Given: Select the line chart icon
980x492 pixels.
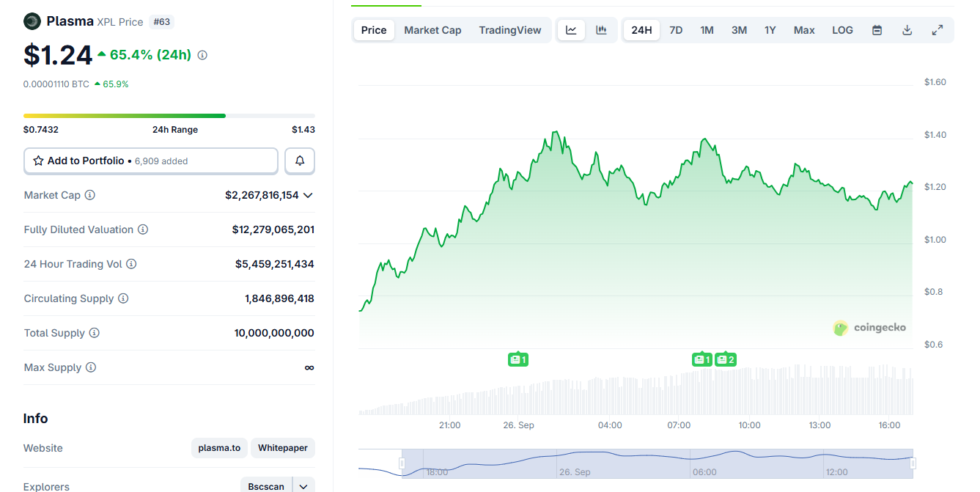Looking at the screenshot, I should point(571,29).
